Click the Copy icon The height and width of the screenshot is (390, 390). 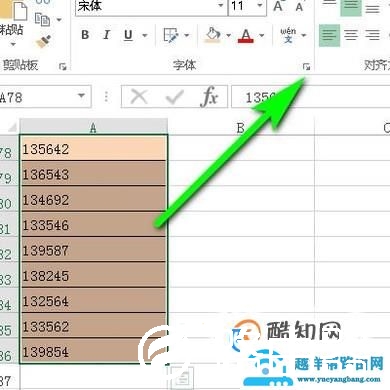[43, 19]
